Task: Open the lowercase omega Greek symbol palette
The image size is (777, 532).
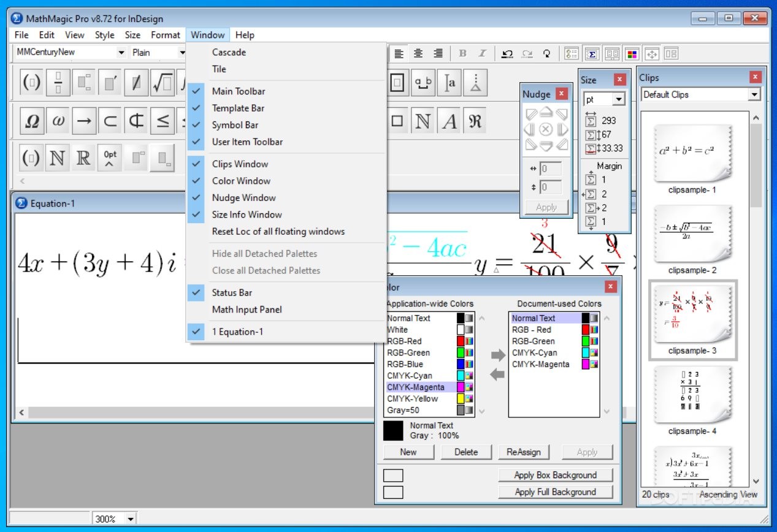Action: pos(58,121)
